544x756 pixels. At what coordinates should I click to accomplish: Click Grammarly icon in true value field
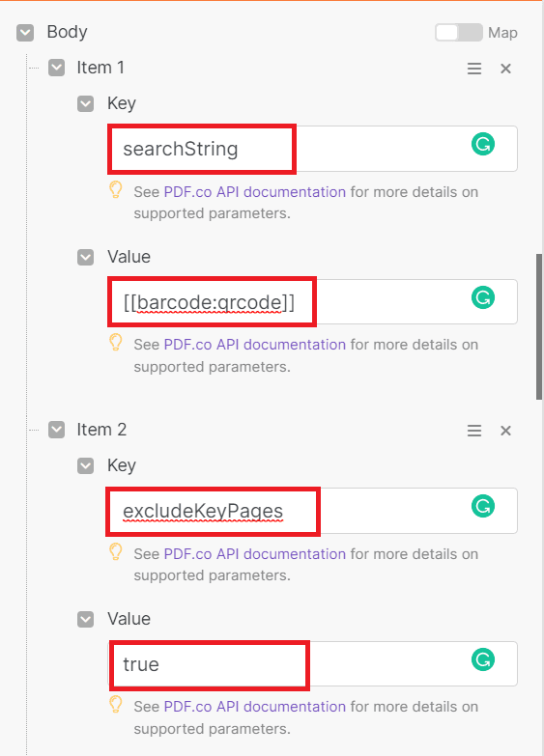point(483,659)
